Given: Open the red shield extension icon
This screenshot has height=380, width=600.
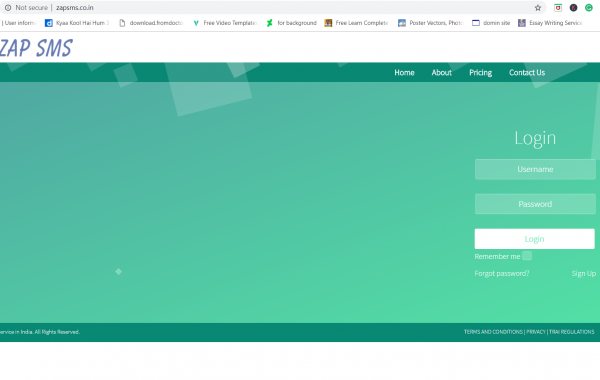Looking at the screenshot, I should pos(558,8).
